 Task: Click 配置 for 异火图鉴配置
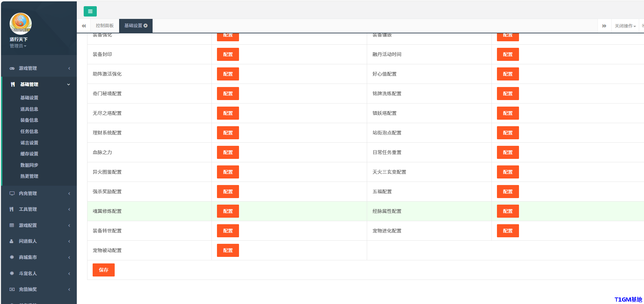(228, 172)
